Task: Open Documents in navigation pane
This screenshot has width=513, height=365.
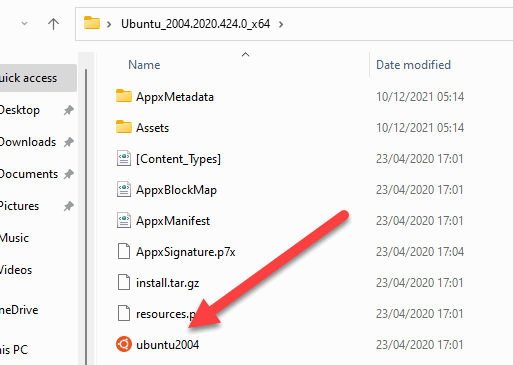Action: pyautogui.click(x=29, y=174)
